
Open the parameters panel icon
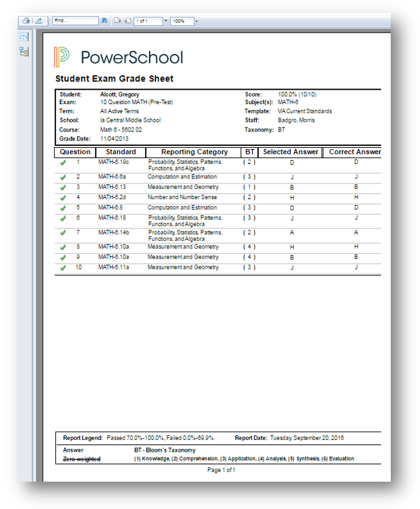pyautogui.click(x=23, y=37)
